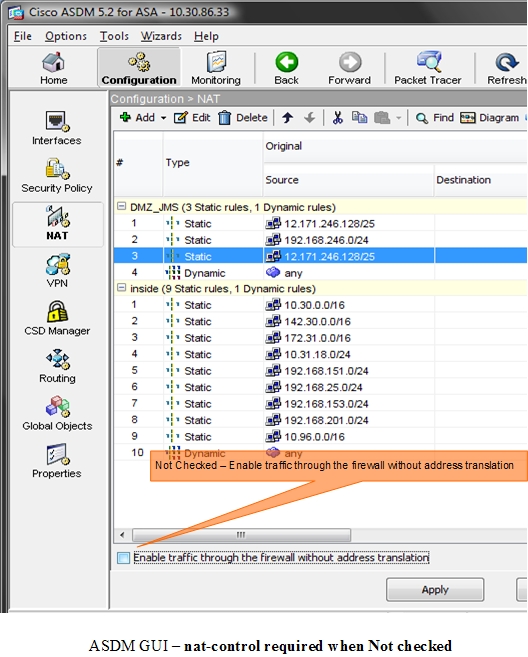Select inside rule 172.31.0.0/16
Viewport: 528px width, 657px height.
pyautogui.click(x=321, y=338)
